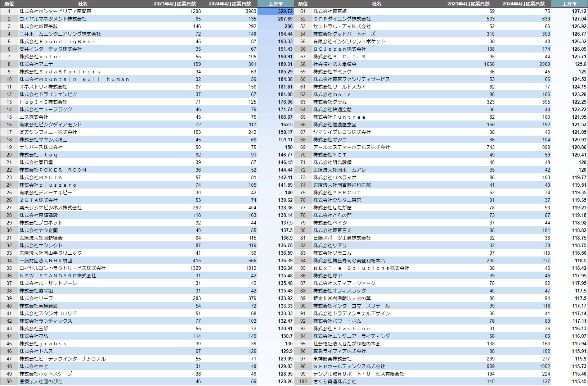Click the 207.69 rate value
Screen dimensions: 588x386
tap(285, 19)
